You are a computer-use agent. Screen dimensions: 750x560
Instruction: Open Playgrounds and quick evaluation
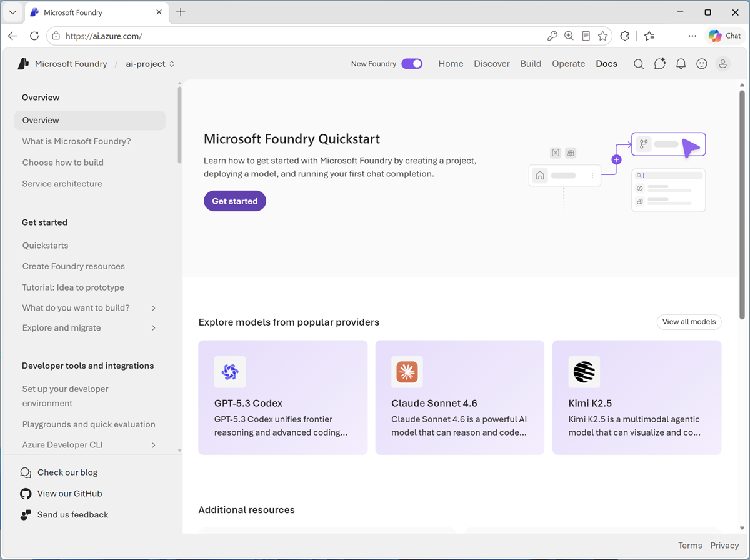pyautogui.click(x=89, y=424)
